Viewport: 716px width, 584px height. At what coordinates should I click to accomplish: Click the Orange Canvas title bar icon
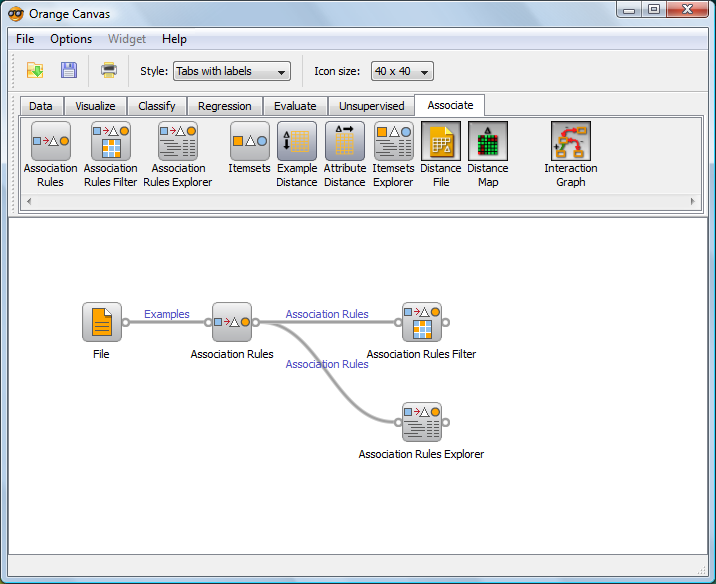click(16, 14)
